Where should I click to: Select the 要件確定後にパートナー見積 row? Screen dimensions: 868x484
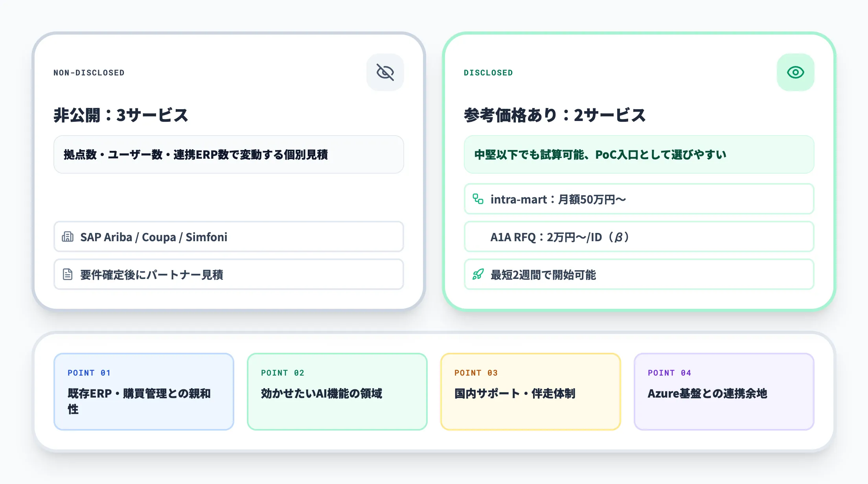click(x=229, y=274)
